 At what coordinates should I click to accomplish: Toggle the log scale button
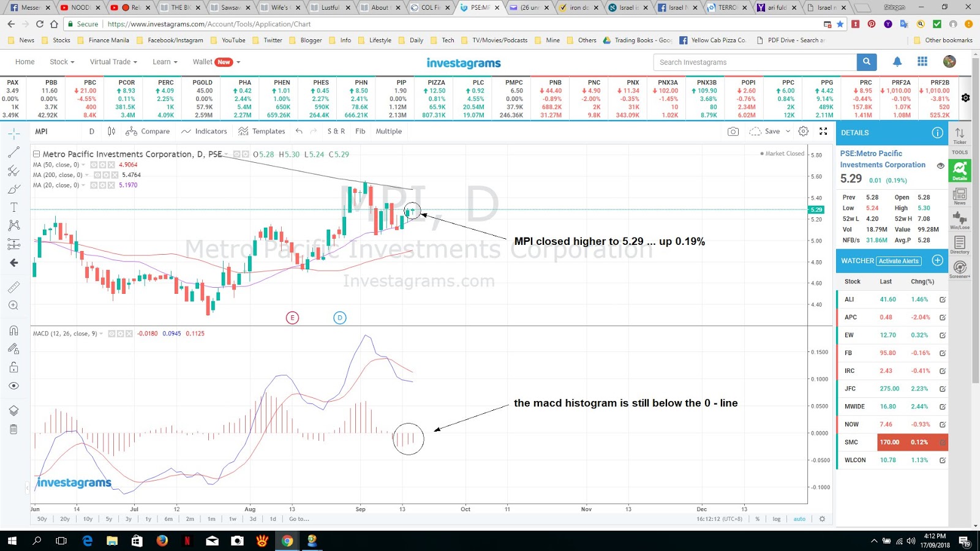coord(777,519)
